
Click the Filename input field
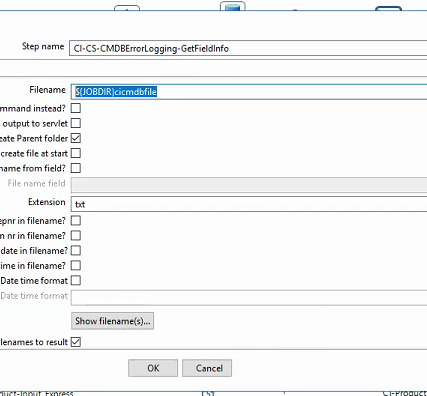(249, 92)
